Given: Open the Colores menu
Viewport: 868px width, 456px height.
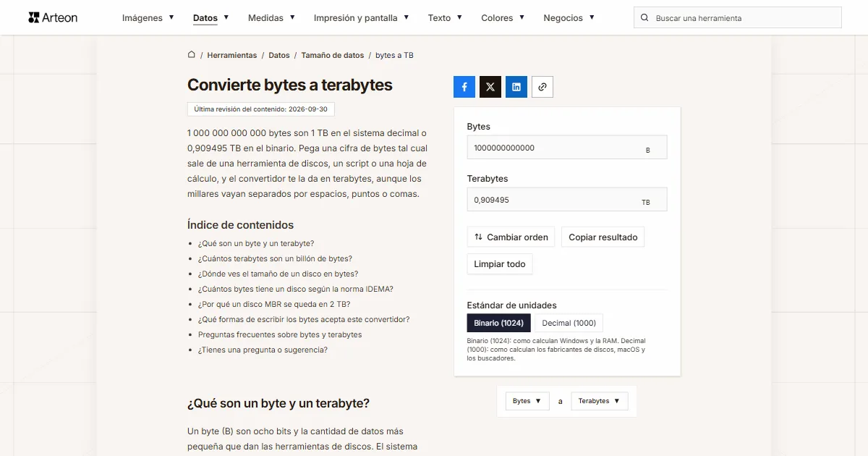Looking at the screenshot, I should [503, 18].
